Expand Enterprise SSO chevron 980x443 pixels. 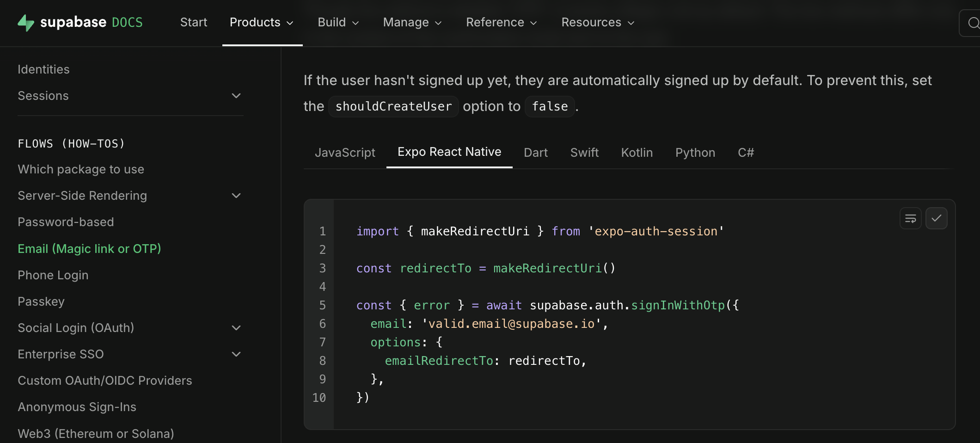pos(236,354)
